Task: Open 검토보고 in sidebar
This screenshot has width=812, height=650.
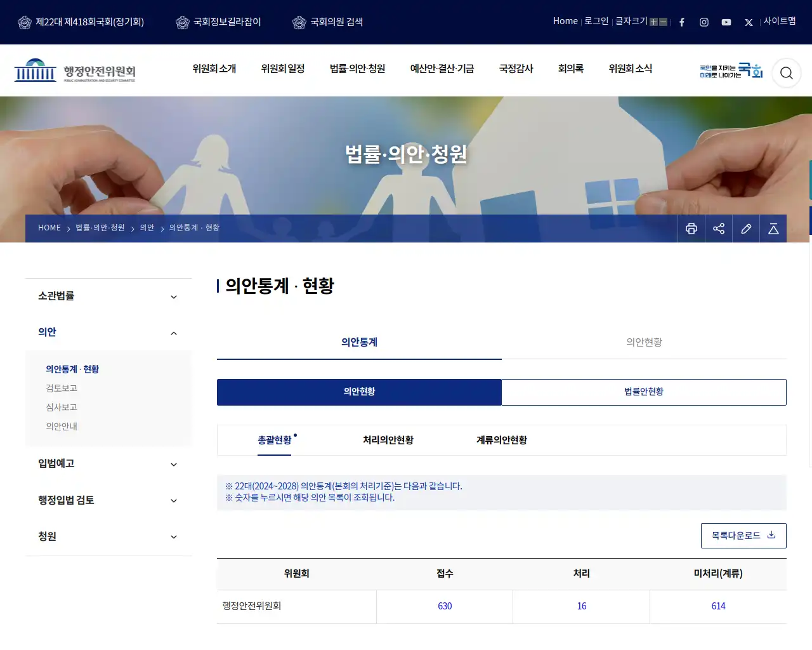Action: click(x=62, y=388)
